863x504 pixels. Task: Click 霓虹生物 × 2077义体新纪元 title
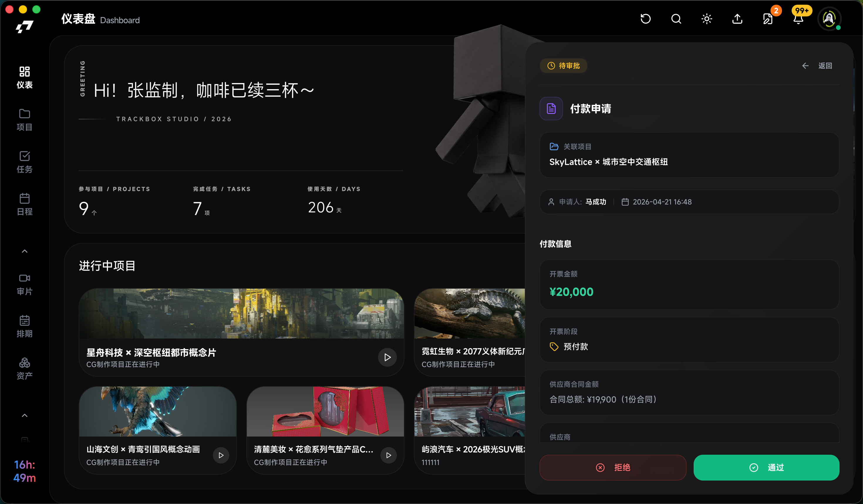473,351
